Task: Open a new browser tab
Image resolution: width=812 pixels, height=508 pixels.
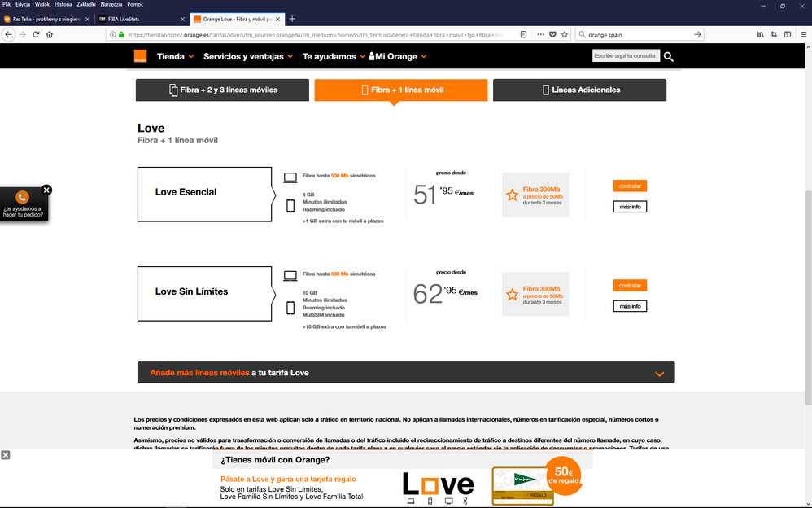Action: tap(292, 19)
